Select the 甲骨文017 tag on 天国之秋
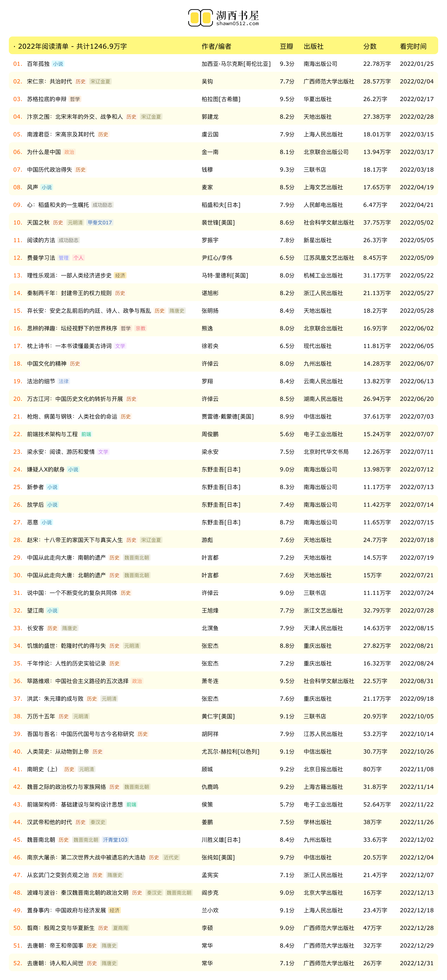 coord(100,223)
